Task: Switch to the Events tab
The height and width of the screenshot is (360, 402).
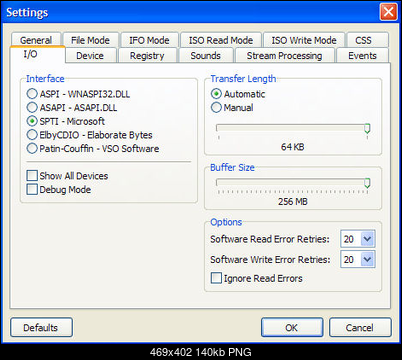Action: pos(362,55)
